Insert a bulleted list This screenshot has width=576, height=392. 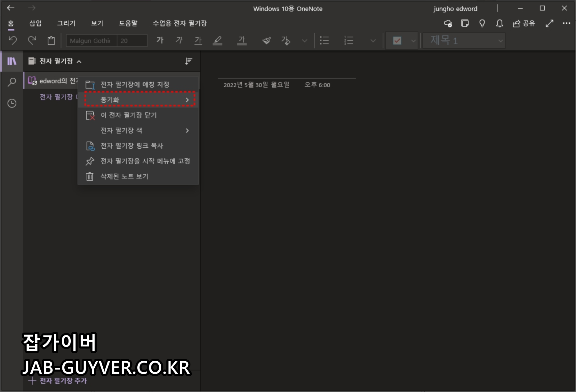coord(324,40)
